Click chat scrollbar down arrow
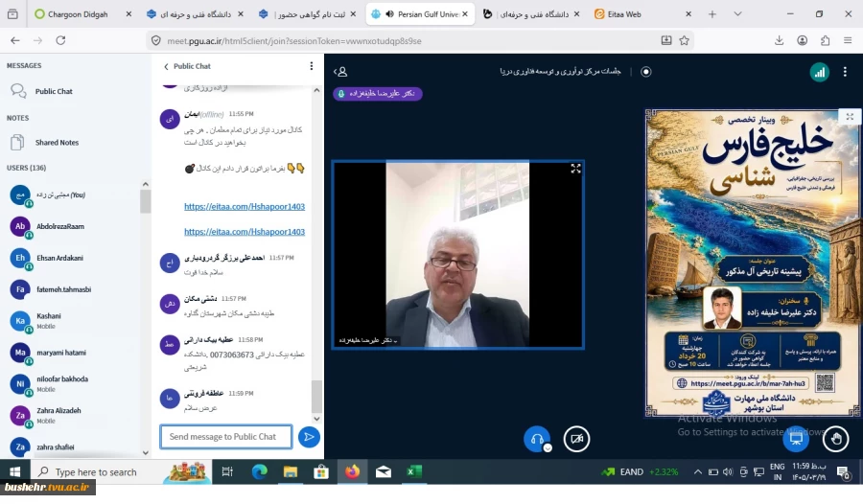Viewport: 863px width, 504px height. pyautogui.click(x=316, y=419)
